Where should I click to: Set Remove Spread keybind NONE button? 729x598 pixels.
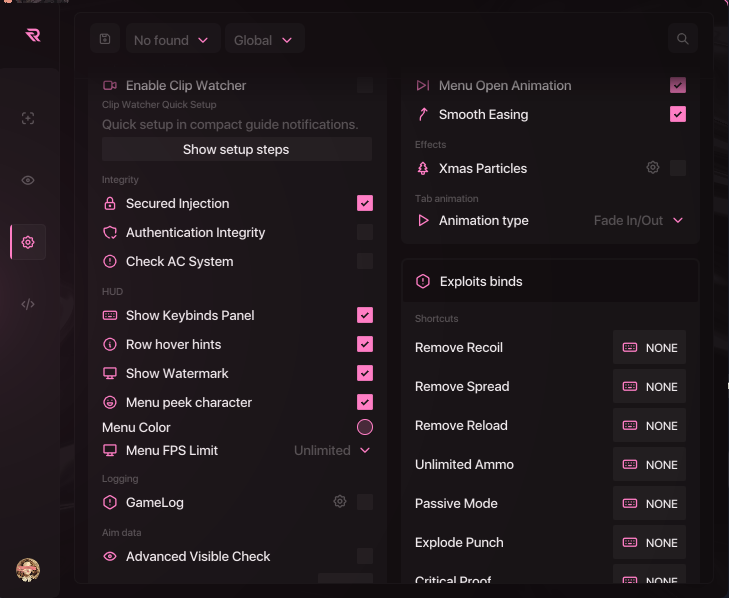tap(649, 386)
